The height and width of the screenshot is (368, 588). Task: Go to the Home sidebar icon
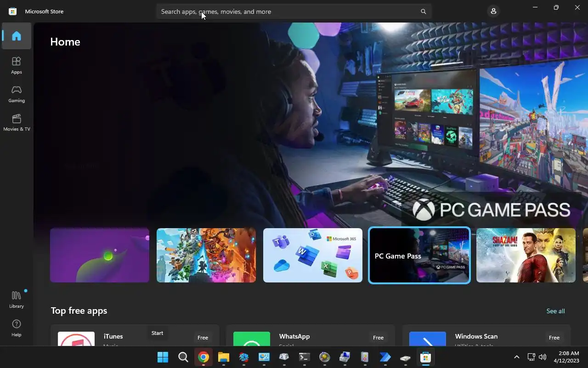(17, 36)
